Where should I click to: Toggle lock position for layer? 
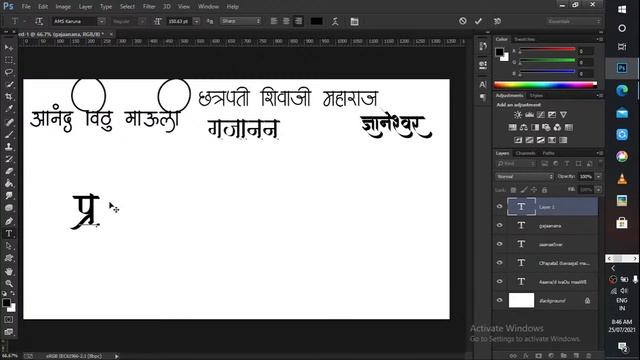pos(534,190)
